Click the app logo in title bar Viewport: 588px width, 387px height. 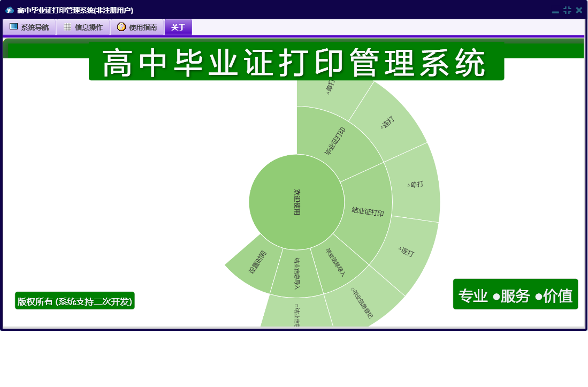point(9,10)
